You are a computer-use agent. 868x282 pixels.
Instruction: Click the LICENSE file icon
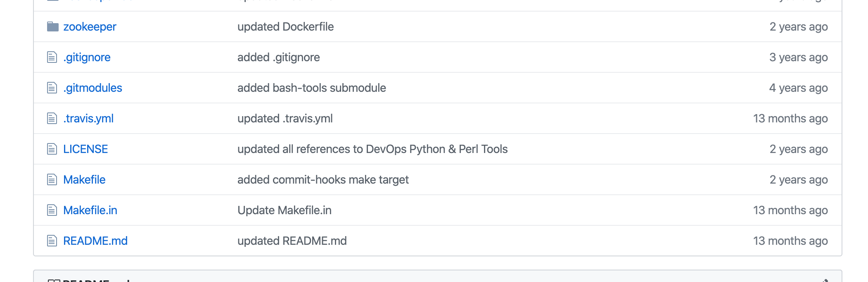(52, 149)
